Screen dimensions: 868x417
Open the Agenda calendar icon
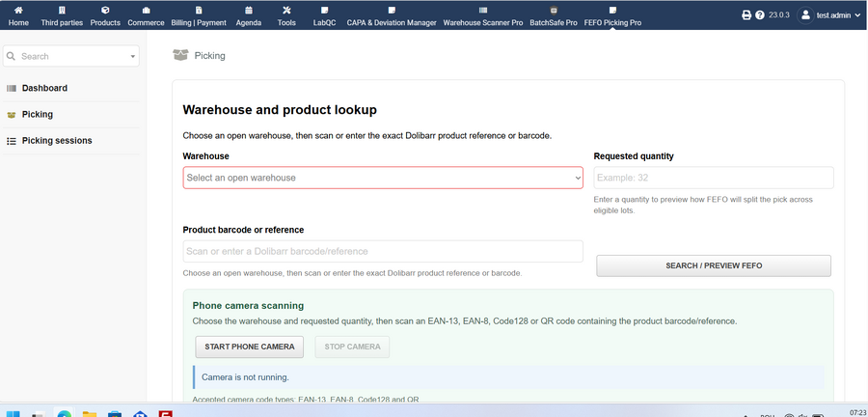coord(249,10)
